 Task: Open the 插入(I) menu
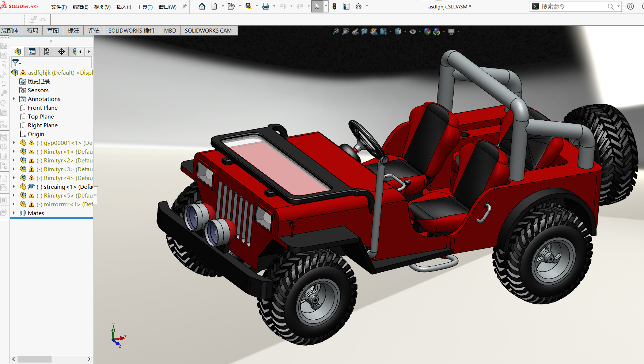pos(124,7)
